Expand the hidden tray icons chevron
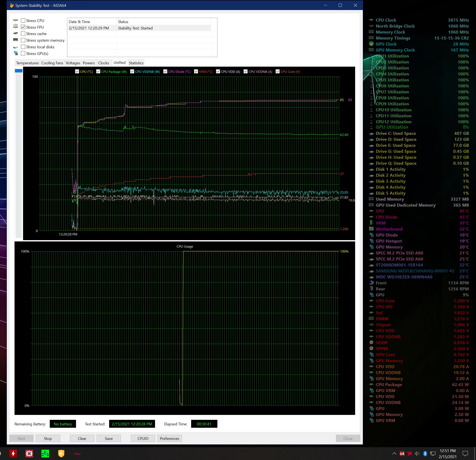This screenshot has width=476, height=460. (x=394, y=453)
